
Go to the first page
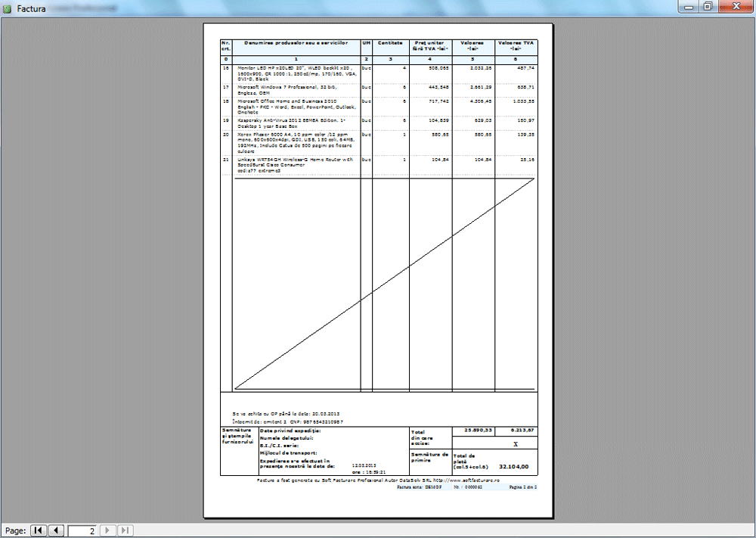pos(38,530)
